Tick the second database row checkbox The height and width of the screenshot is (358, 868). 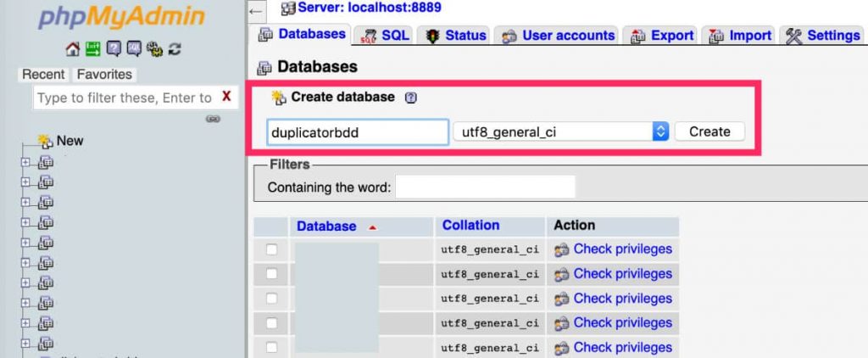pyautogui.click(x=271, y=274)
